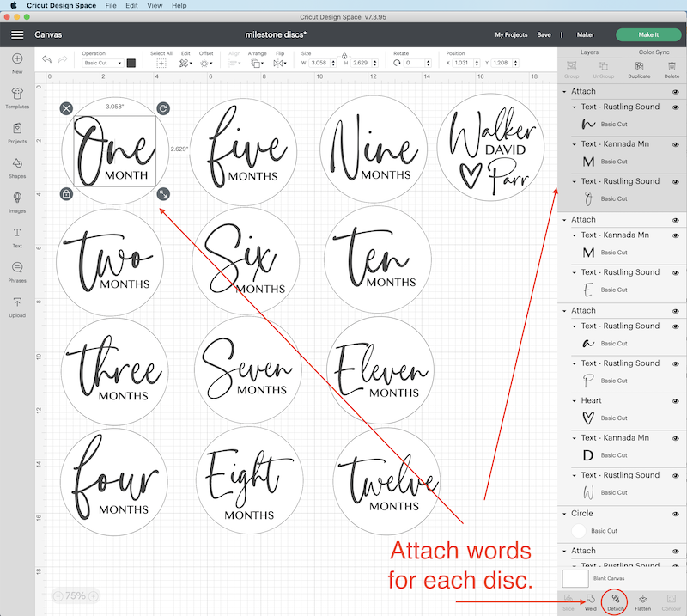687x616 pixels.
Task: Click the Contour tool
Action: tap(672, 602)
